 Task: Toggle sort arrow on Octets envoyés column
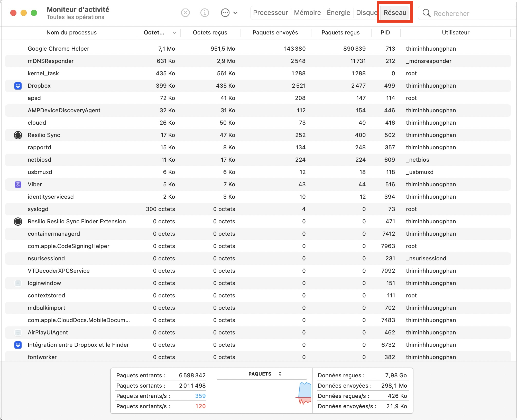click(174, 33)
